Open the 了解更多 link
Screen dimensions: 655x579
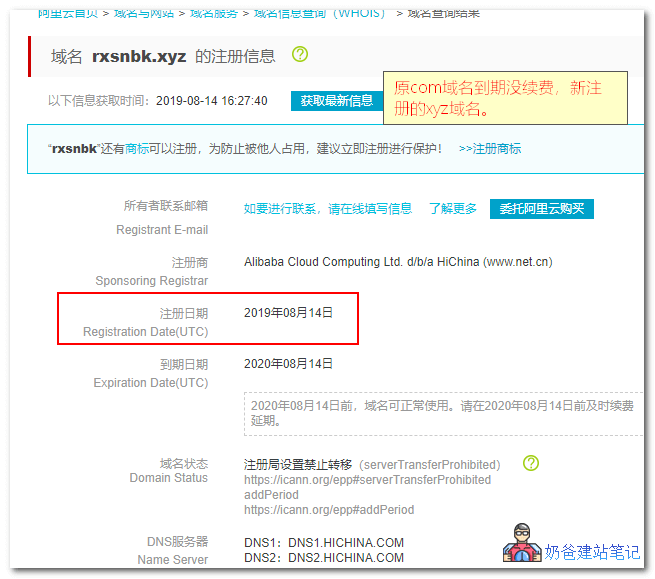[x=453, y=208]
